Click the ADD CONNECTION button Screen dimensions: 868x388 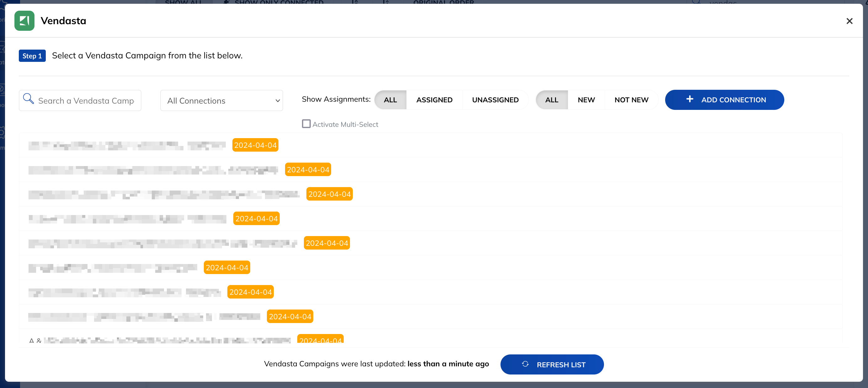pyautogui.click(x=724, y=100)
